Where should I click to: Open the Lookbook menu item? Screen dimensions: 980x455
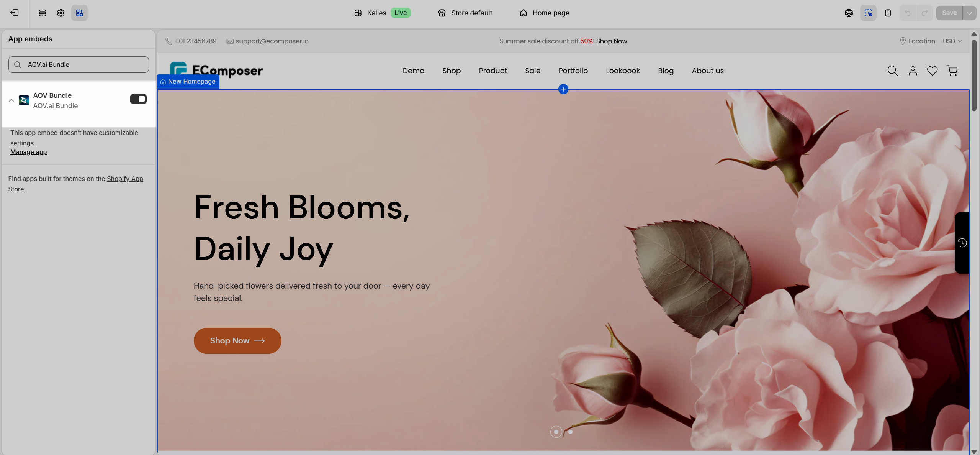pos(623,71)
